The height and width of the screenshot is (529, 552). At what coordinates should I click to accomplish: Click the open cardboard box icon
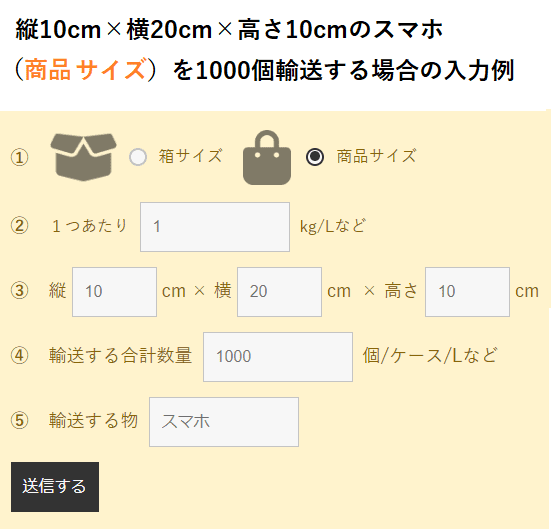(x=83, y=157)
